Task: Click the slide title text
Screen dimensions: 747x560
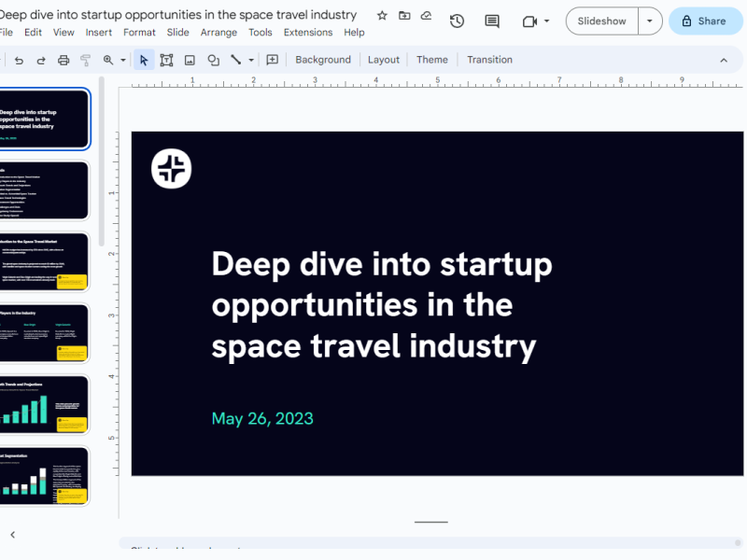Action: [x=382, y=305]
